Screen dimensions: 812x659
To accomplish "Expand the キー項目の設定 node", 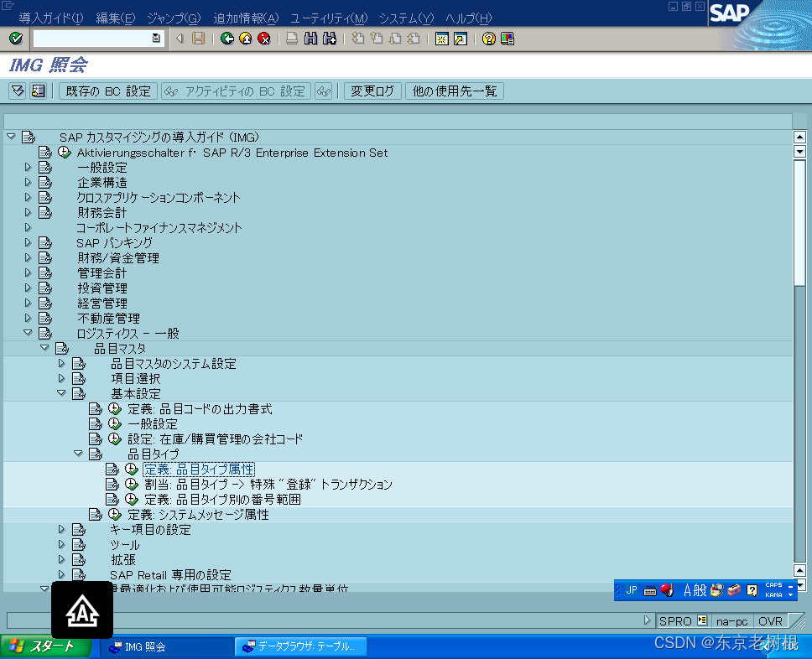I will 61,529.
